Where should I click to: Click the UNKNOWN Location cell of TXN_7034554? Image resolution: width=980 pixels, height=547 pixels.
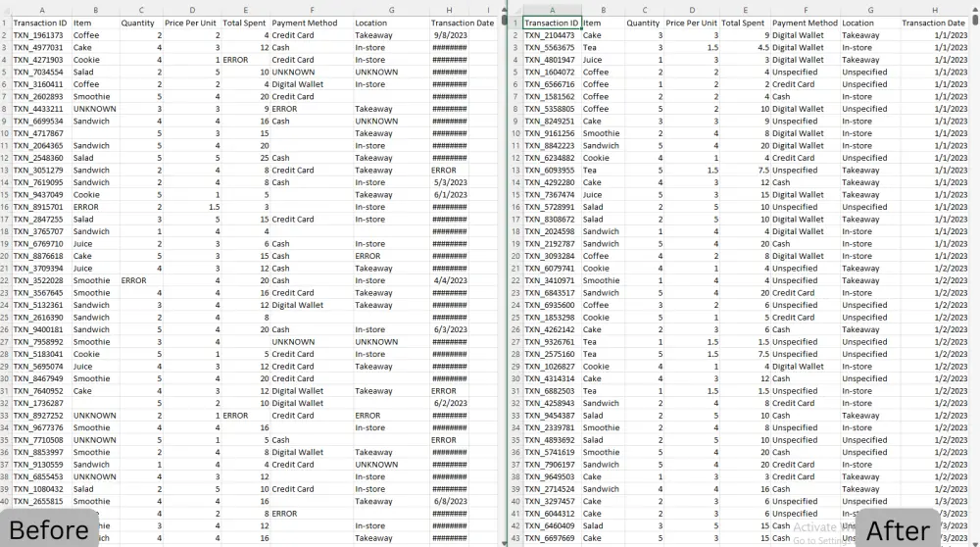click(x=391, y=73)
